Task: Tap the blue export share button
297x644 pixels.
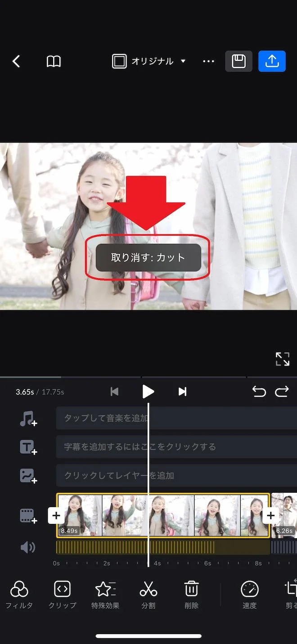Action: coord(272,61)
